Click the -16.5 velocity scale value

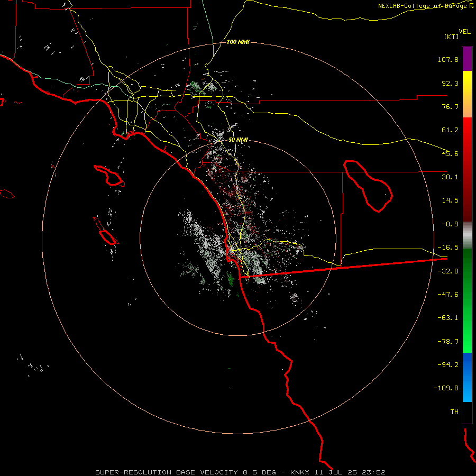pyautogui.click(x=448, y=248)
